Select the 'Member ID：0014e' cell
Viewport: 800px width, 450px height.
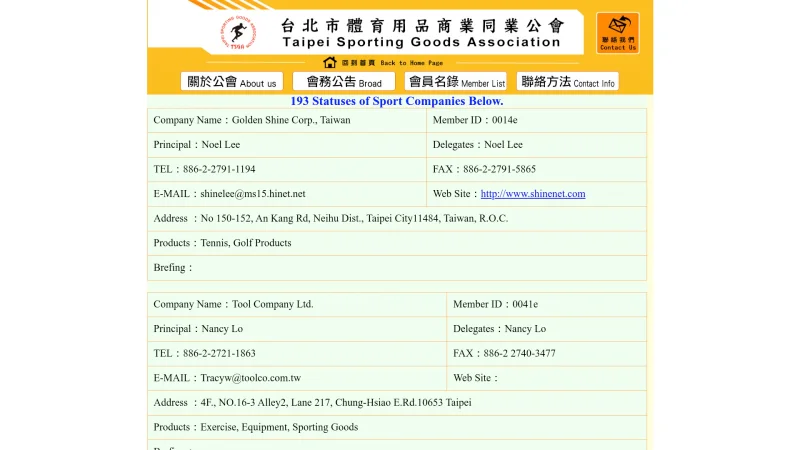click(x=536, y=120)
